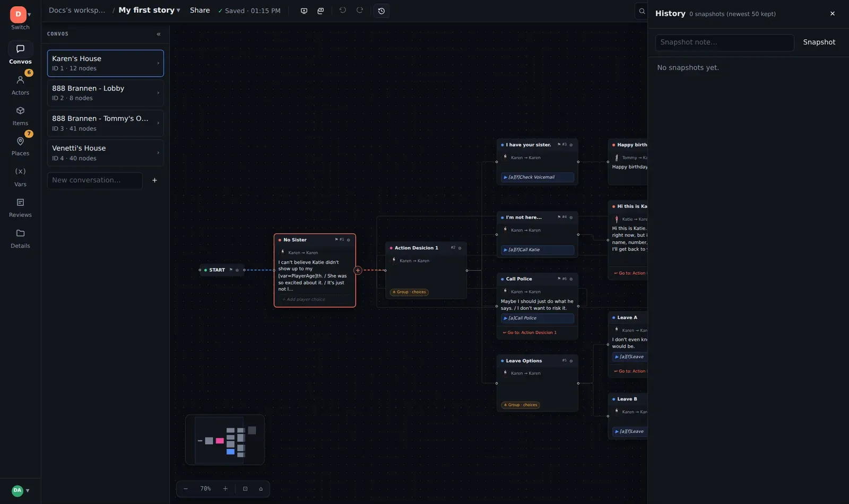Screen dimensions: 849x504
Task: Click the Snapshot button
Action: (x=819, y=42)
